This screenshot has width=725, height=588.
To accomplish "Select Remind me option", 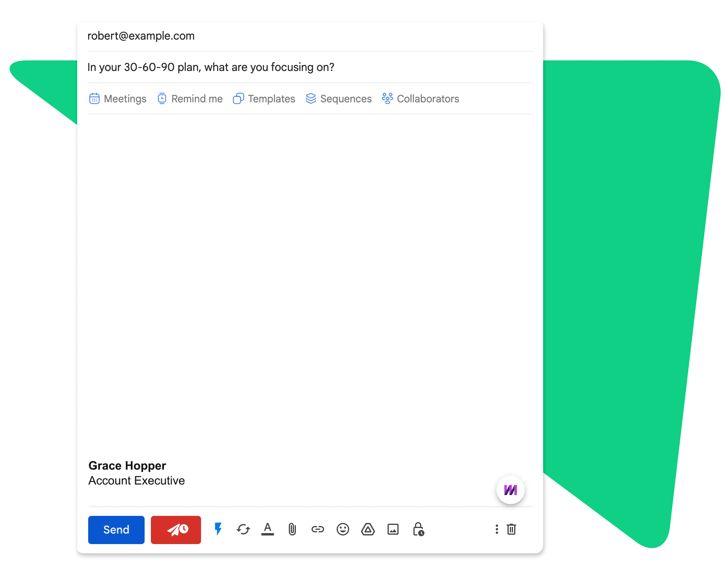I will 190,99.
